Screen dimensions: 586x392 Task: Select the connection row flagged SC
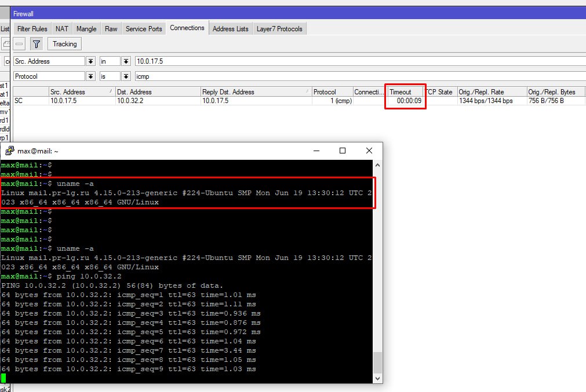(299, 101)
